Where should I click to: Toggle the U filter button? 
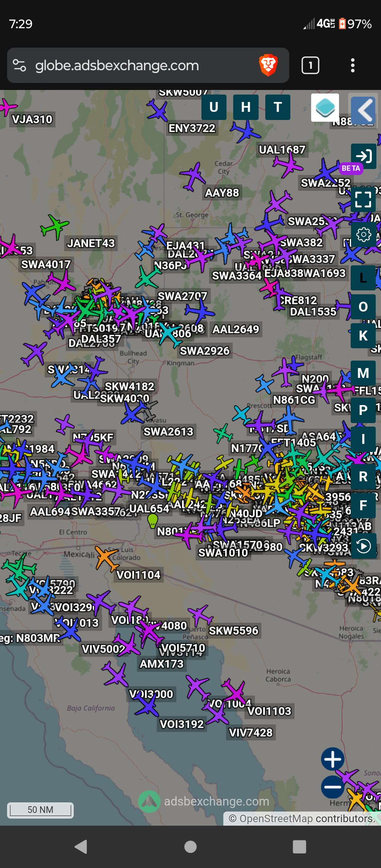coord(214,107)
